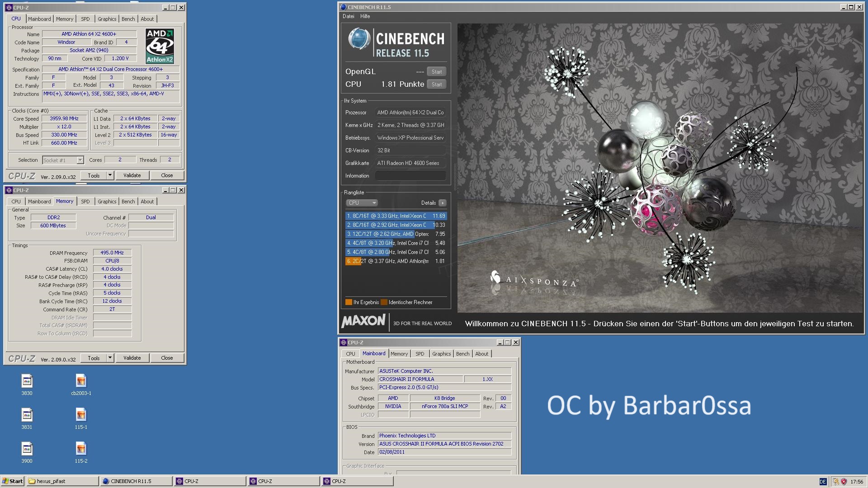Click the nForce 780a SLI MCP southbridge field
The height and width of the screenshot is (488, 868).
(x=445, y=407)
